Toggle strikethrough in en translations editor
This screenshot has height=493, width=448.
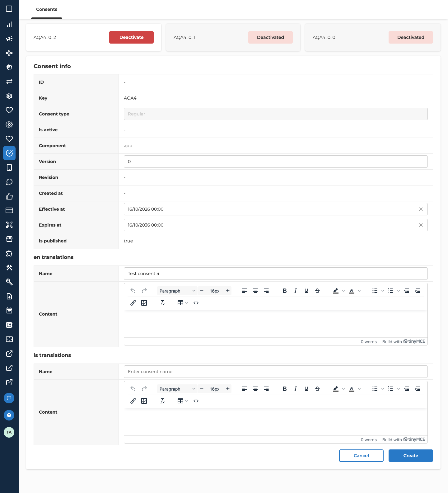click(x=317, y=291)
